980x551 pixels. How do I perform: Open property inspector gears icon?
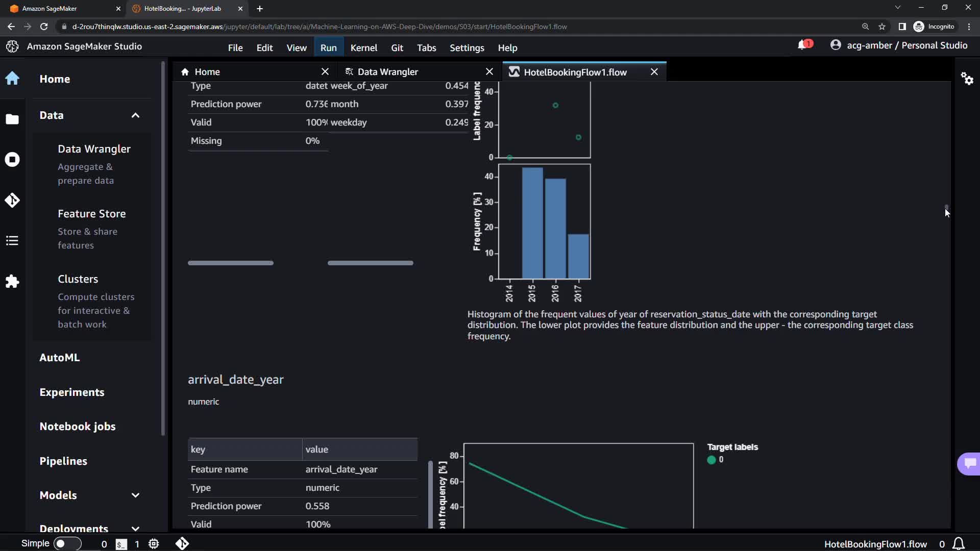click(967, 79)
